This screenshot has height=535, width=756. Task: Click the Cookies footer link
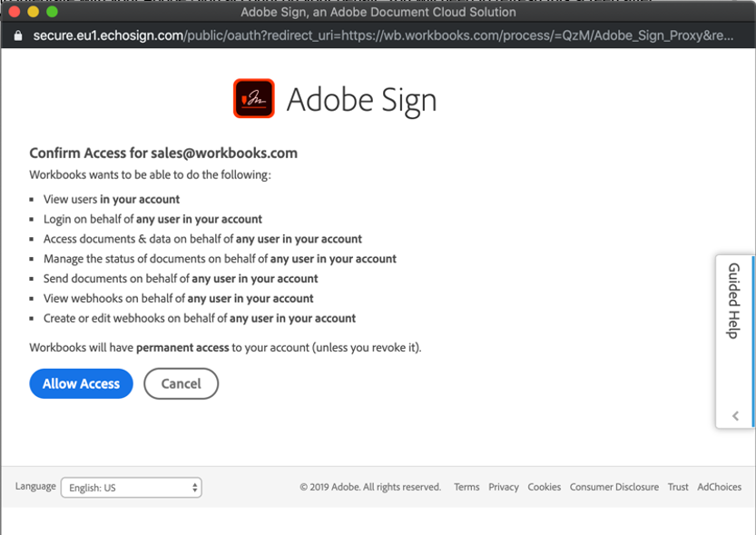point(545,487)
